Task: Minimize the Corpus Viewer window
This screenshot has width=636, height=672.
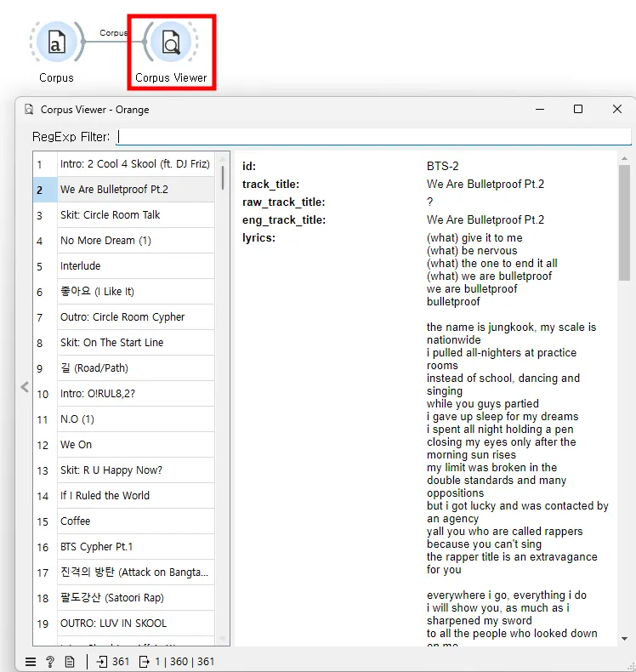Action: pos(540,109)
